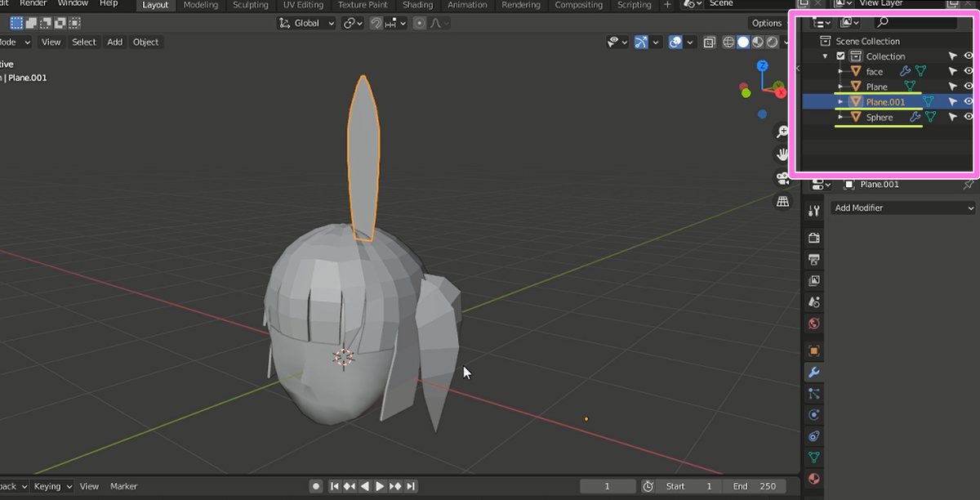Open the Output properties tab
Image resolution: width=980 pixels, height=500 pixels.
(x=813, y=259)
